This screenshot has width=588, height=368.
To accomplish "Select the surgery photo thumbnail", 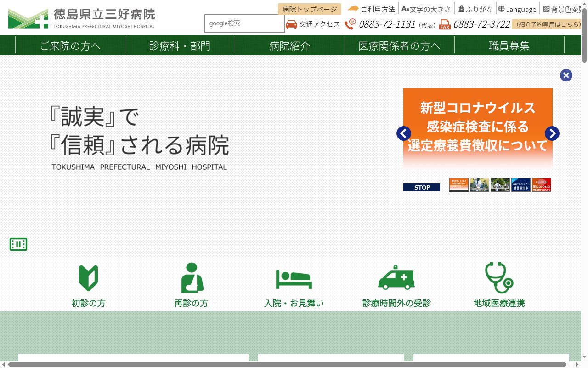I will (480, 185).
